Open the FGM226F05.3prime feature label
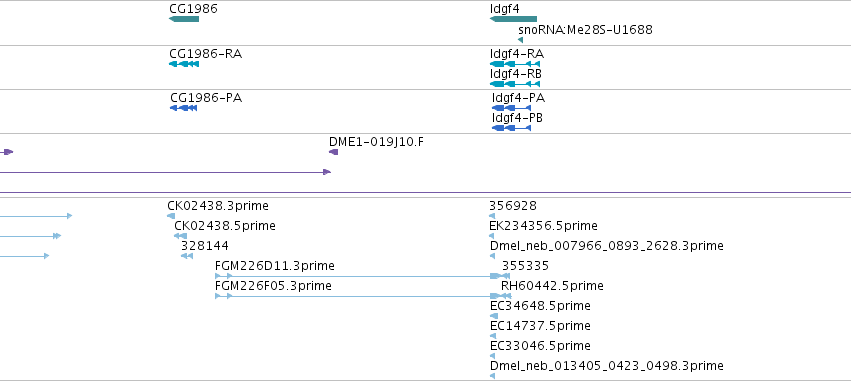The height and width of the screenshot is (381, 851). 273,285
